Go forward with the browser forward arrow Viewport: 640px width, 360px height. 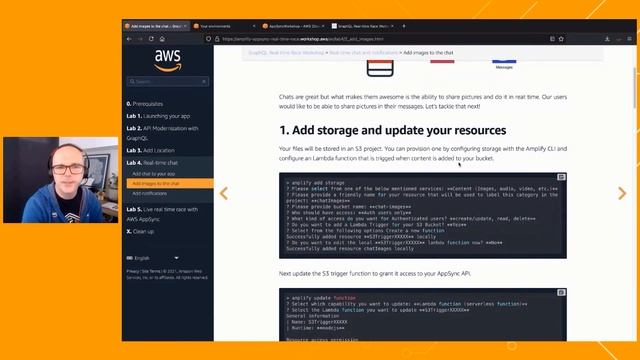coord(140,39)
